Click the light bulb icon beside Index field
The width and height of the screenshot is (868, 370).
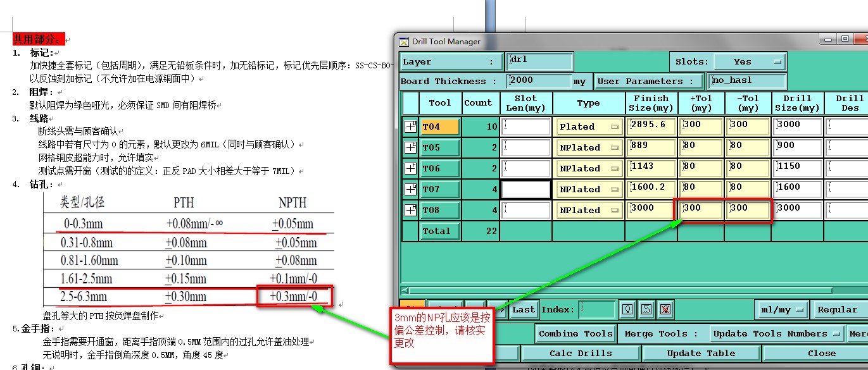[x=627, y=309]
